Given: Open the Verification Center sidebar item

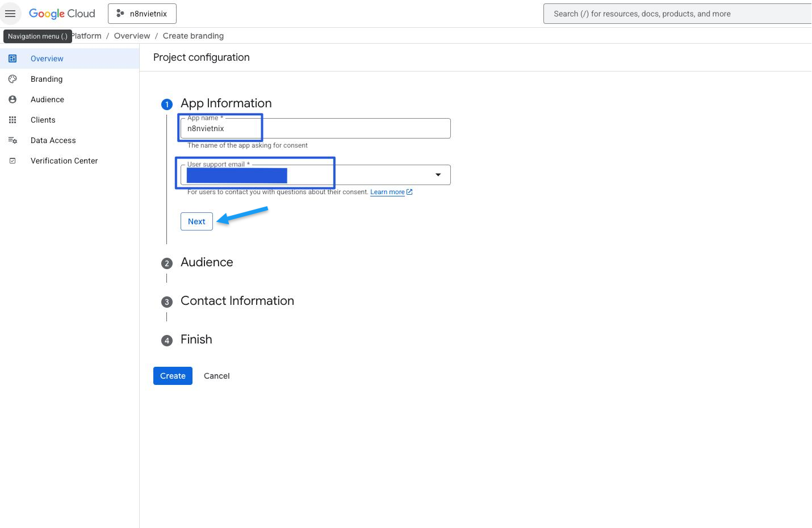Looking at the screenshot, I should (69, 161).
